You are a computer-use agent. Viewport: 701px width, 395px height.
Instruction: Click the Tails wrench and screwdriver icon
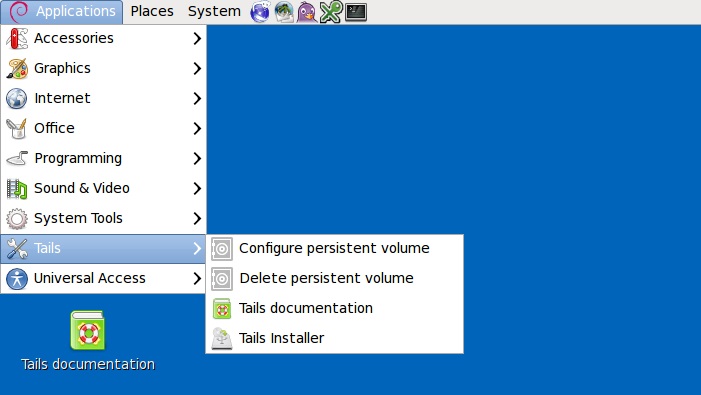(17, 248)
